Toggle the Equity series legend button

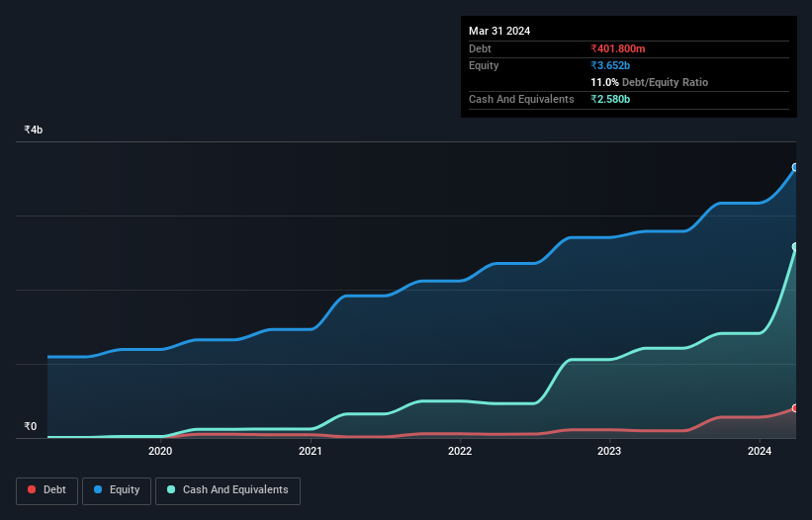click(117, 490)
